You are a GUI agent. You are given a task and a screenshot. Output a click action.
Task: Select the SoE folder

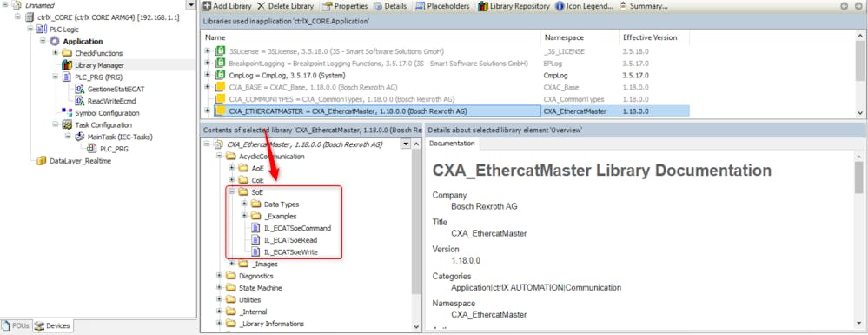click(x=251, y=192)
